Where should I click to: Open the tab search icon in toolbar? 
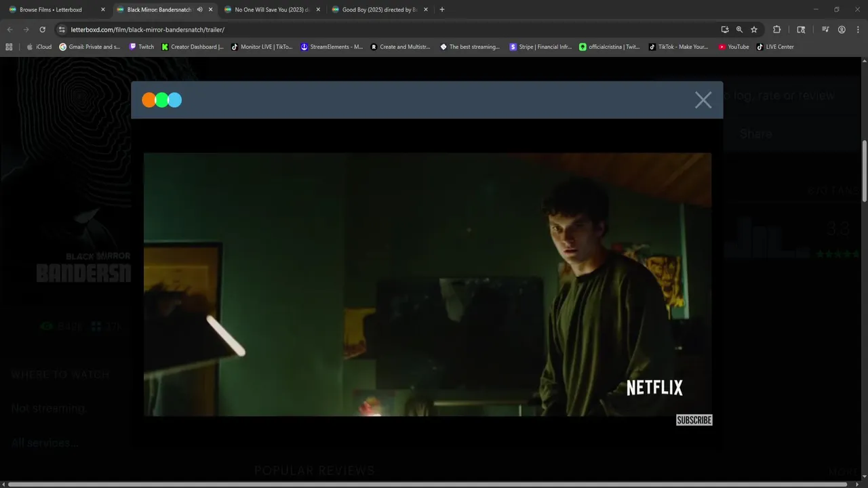[x=801, y=30]
